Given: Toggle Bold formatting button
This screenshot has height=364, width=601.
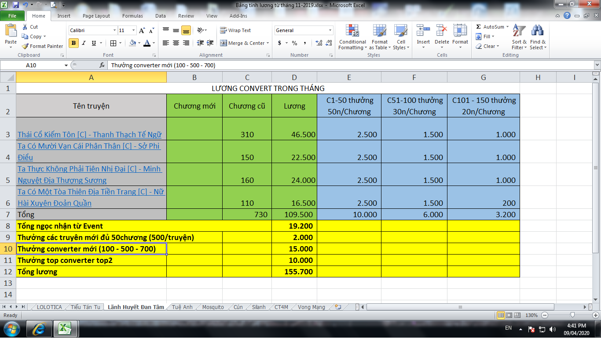Looking at the screenshot, I should coord(73,43).
